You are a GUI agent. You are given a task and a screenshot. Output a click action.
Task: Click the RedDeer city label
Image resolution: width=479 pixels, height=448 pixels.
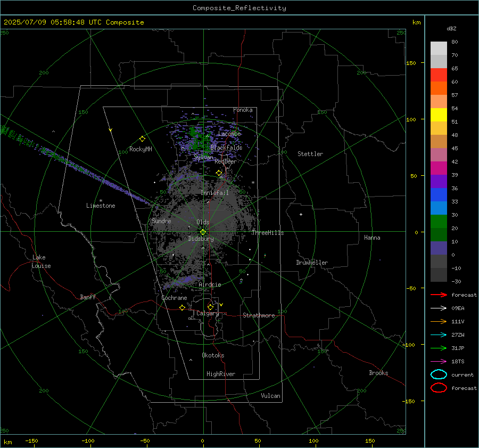(226, 161)
